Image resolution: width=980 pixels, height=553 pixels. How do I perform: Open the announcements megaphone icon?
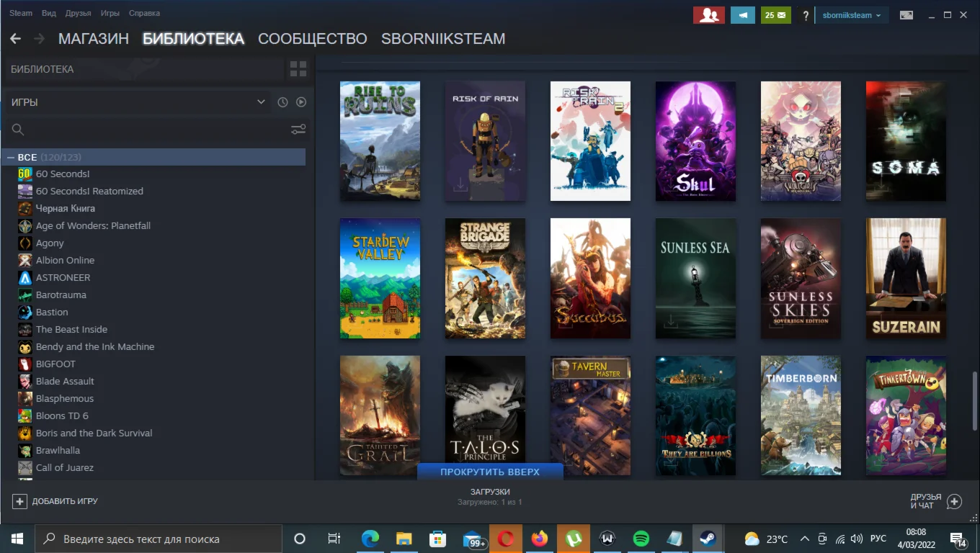tap(743, 15)
